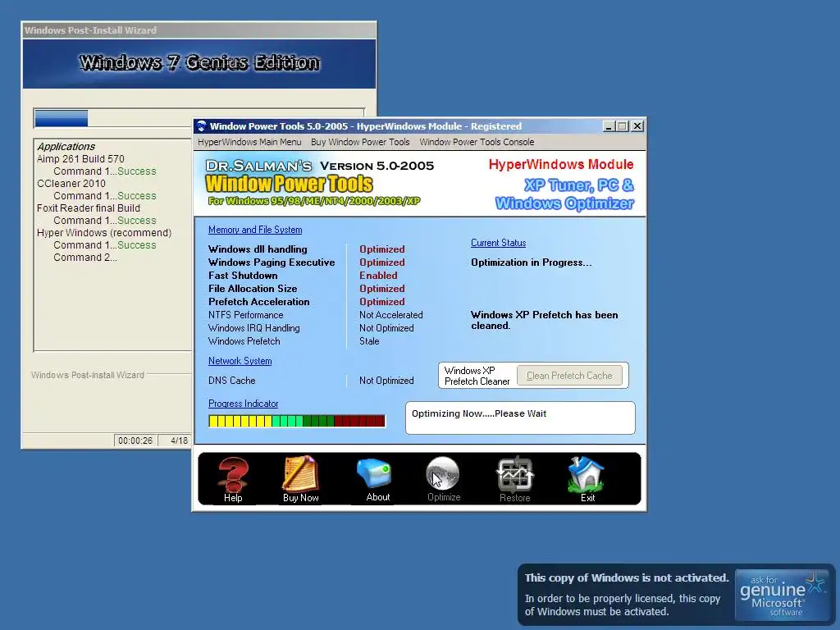Click the DNS Cache label
Image resolution: width=840 pixels, height=630 pixels.
coord(231,381)
